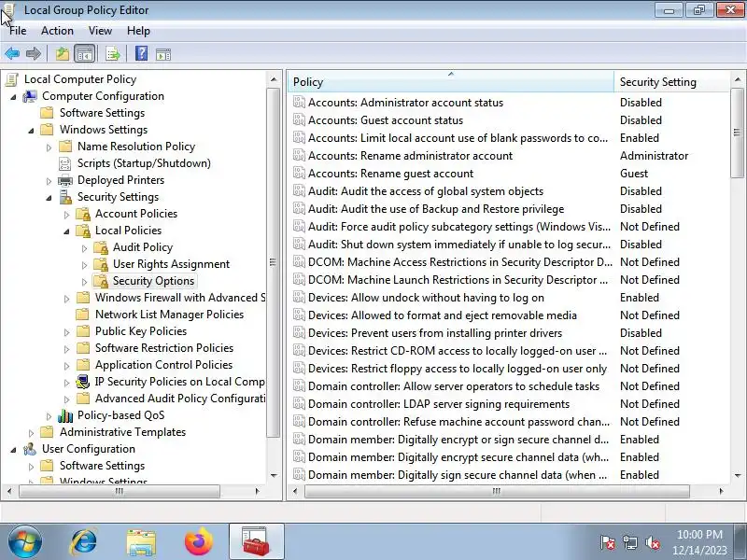This screenshot has width=747, height=560.
Task: Click policy list horizontal scrollbar right arrow
Action: click(x=721, y=491)
